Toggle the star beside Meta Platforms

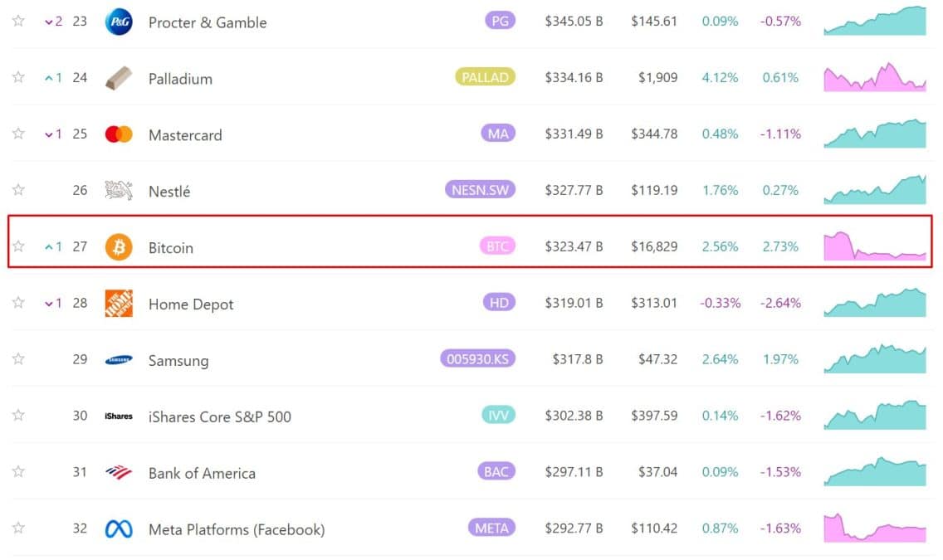pos(18,528)
